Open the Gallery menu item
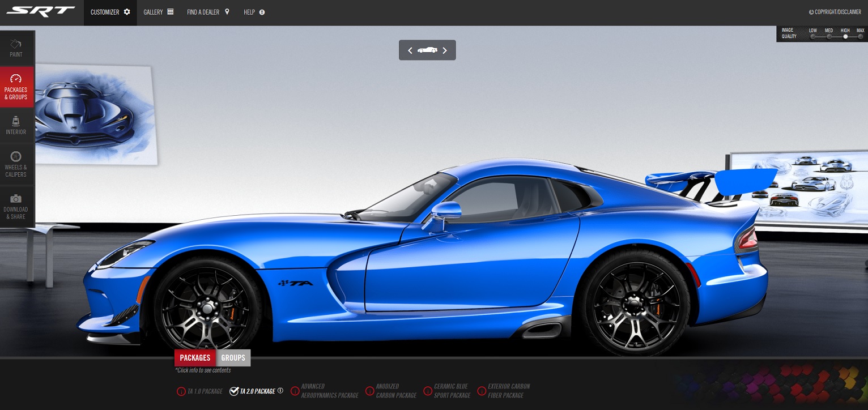The height and width of the screenshot is (410, 868). click(159, 12)
